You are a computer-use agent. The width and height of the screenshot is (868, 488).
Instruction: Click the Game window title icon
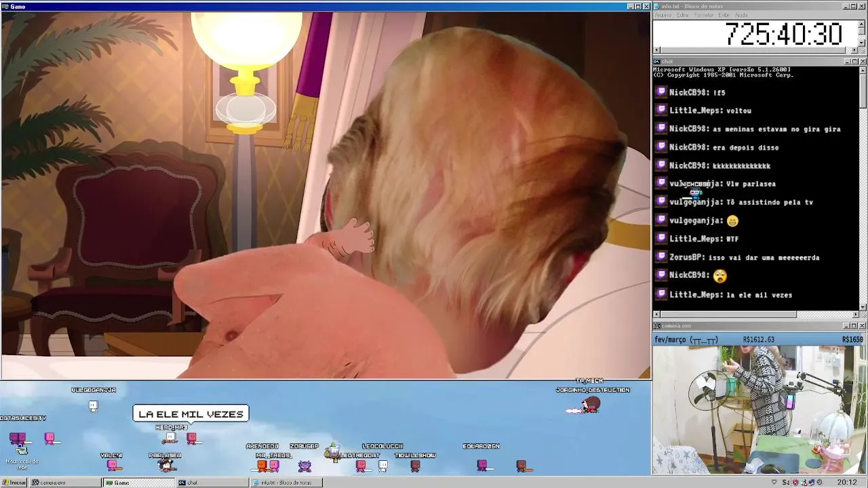pos(5,7)
